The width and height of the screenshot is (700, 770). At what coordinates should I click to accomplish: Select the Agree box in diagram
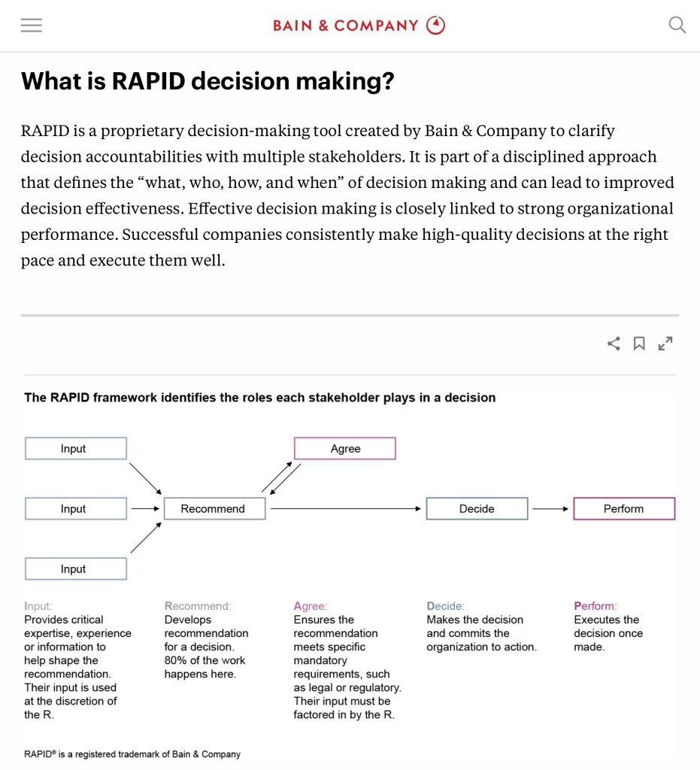[x=345, y=449]
